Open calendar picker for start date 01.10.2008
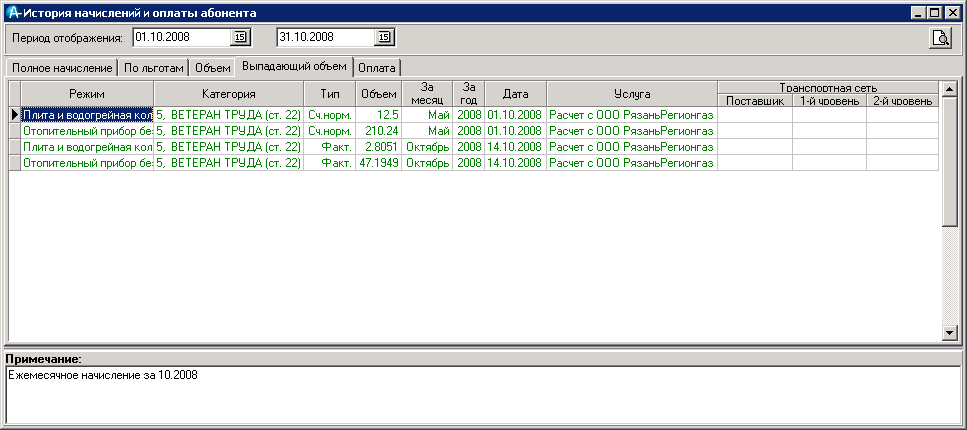 240,38
